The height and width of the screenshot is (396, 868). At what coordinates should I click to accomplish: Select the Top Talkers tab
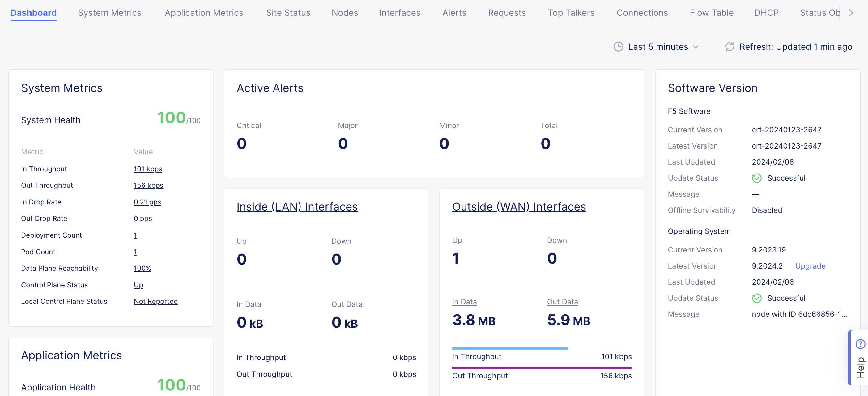coord(571,12)
